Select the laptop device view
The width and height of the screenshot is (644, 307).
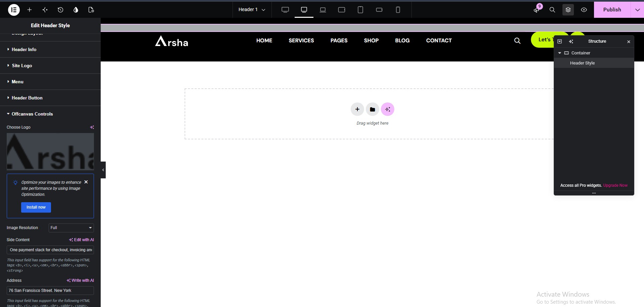tap(323, 10)
